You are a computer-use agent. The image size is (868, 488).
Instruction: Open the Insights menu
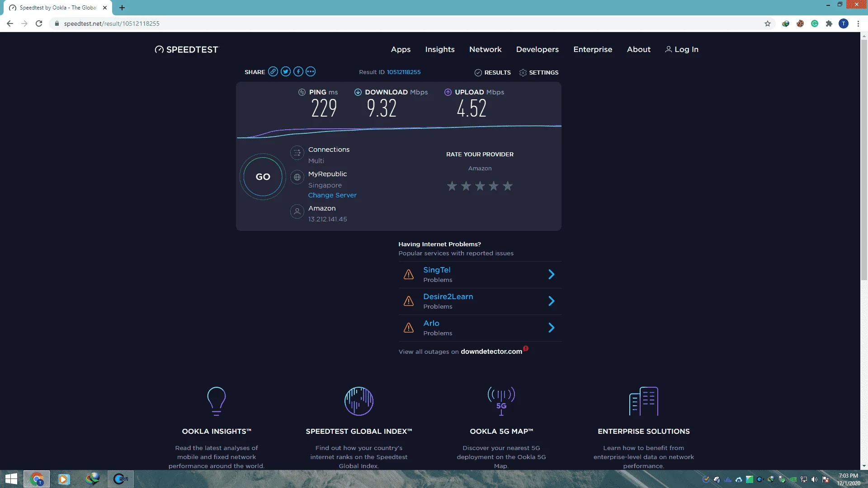tap(440, 50)
